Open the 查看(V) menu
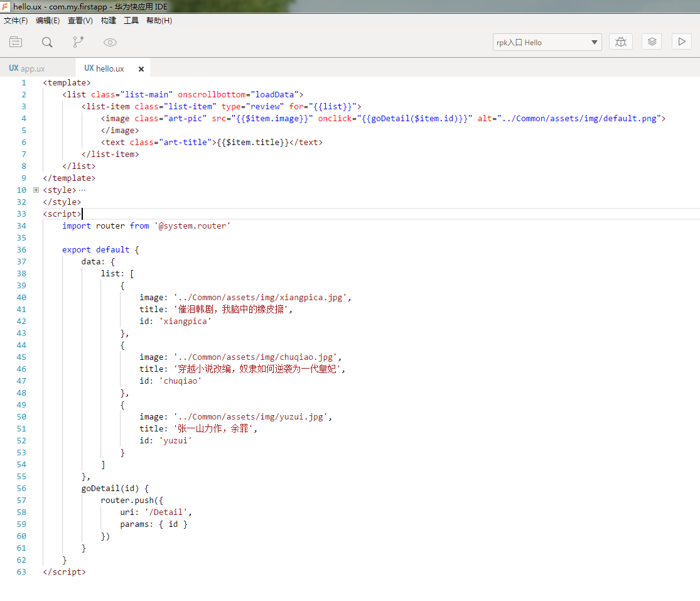The image size is (700, 601). [x=80, y=21]
